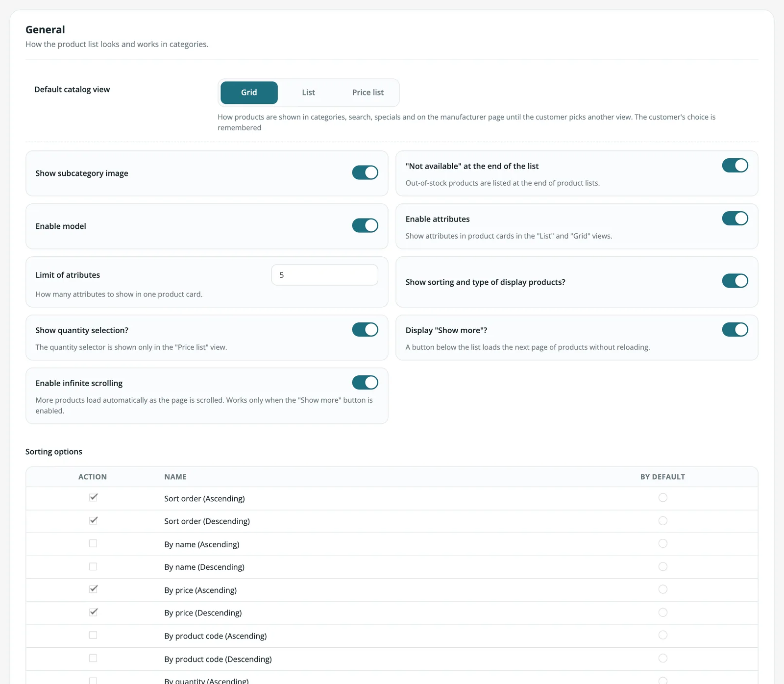Check the By name (Descending) checkbox
This screenshot has height=684, width=784.
coord(93,566)
